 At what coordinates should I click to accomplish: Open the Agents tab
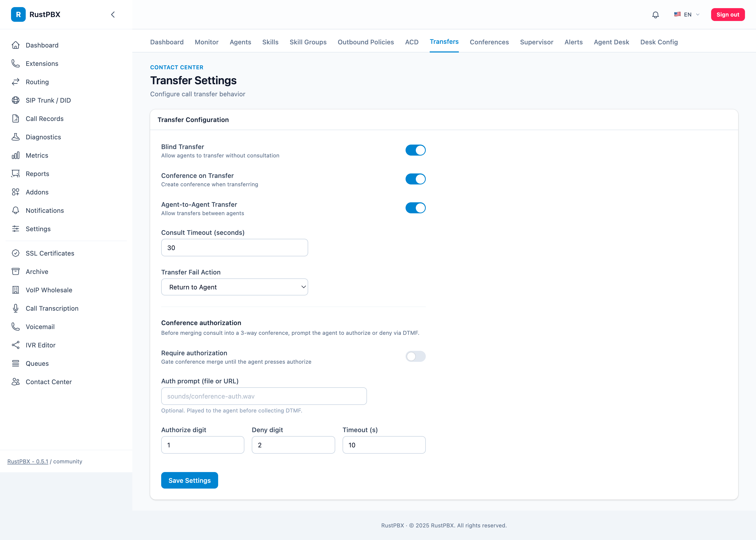[240, 42]
